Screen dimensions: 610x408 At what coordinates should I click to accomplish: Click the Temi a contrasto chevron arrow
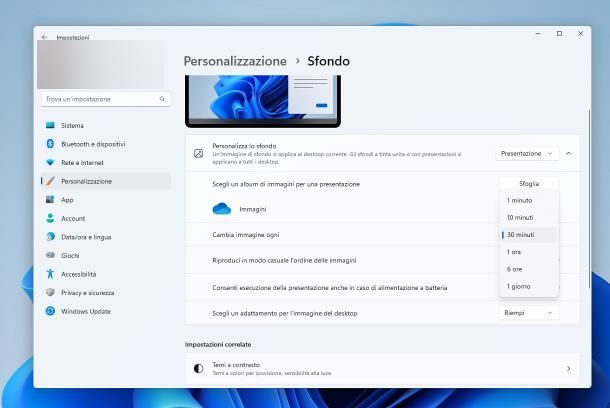point(568,368)
